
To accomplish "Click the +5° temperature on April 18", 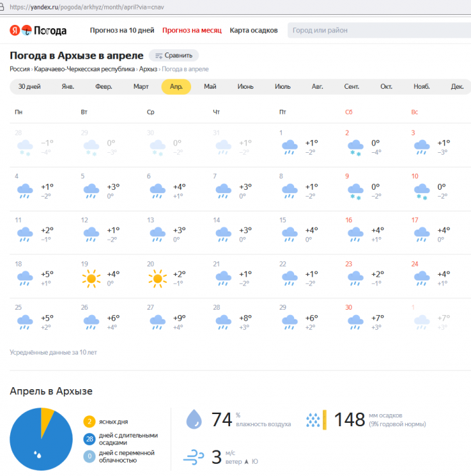I will (47, 275).
